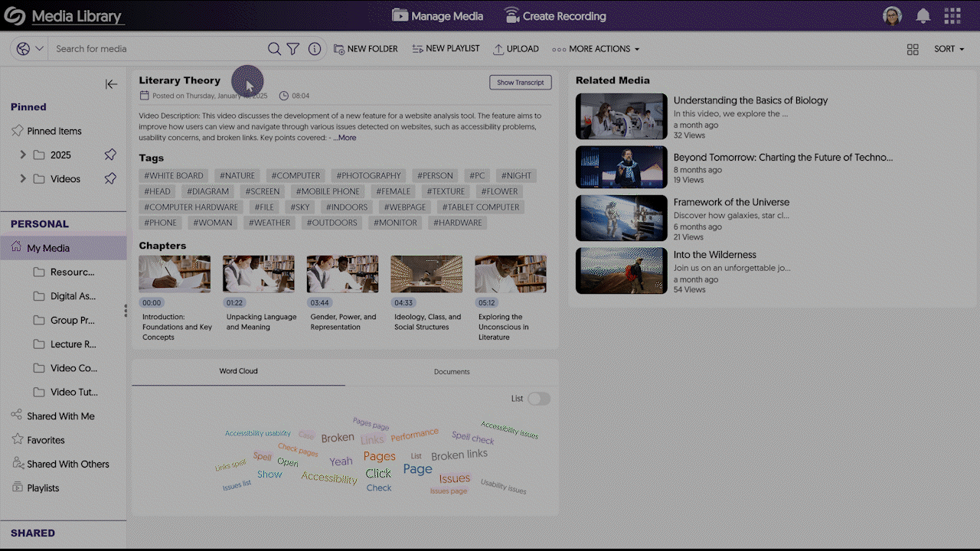Unpin the 2025 folder

[x=110, y=155]
